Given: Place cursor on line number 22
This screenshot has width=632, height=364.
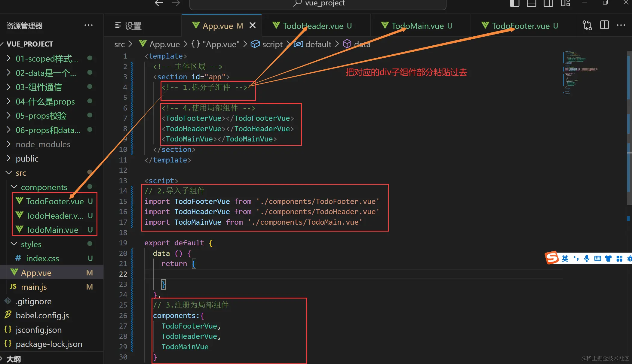Looking at the screenshot, I should pyautogui.click(x=123, y=274).
